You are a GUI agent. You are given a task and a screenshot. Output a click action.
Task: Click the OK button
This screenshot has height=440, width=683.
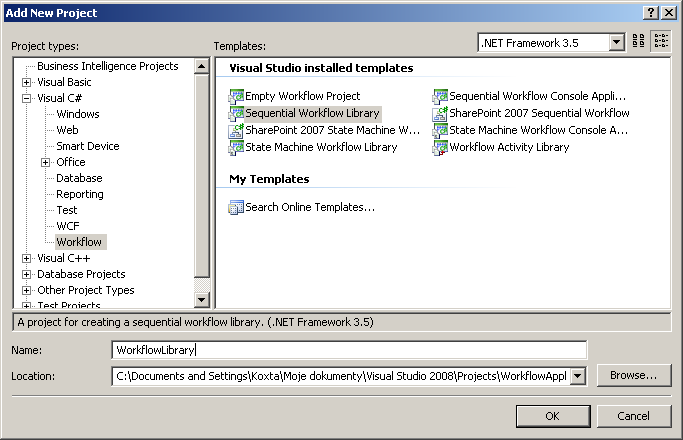click(x=553, y=416)
